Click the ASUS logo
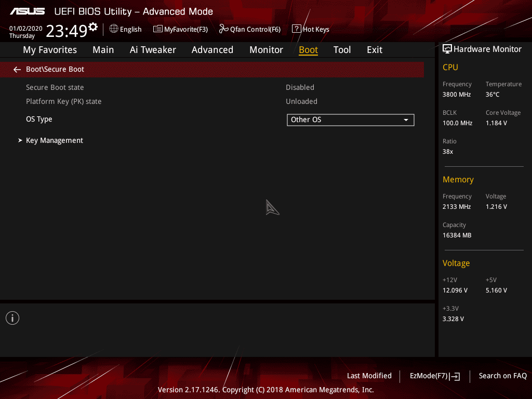The height and width of the screenshot is (399, 532). 27,11
